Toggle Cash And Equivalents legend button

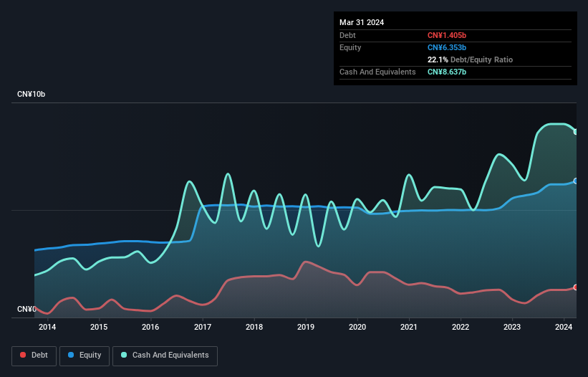click(x=165, y=355)
